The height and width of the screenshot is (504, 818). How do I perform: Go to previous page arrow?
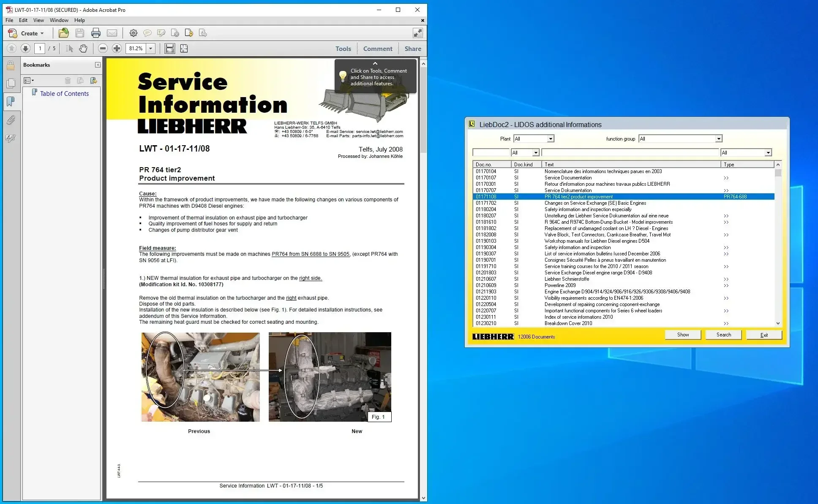point(11,49)
